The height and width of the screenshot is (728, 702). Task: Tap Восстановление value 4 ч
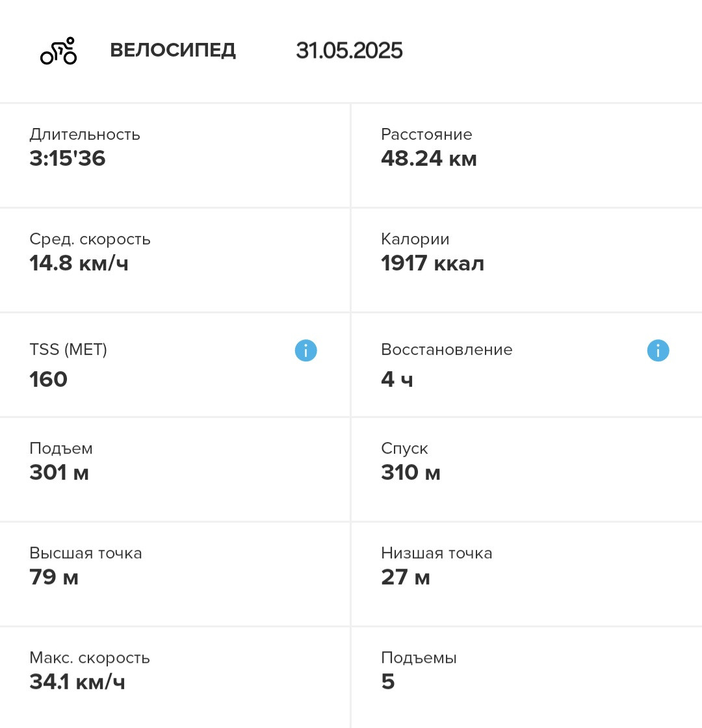point(397,380)
